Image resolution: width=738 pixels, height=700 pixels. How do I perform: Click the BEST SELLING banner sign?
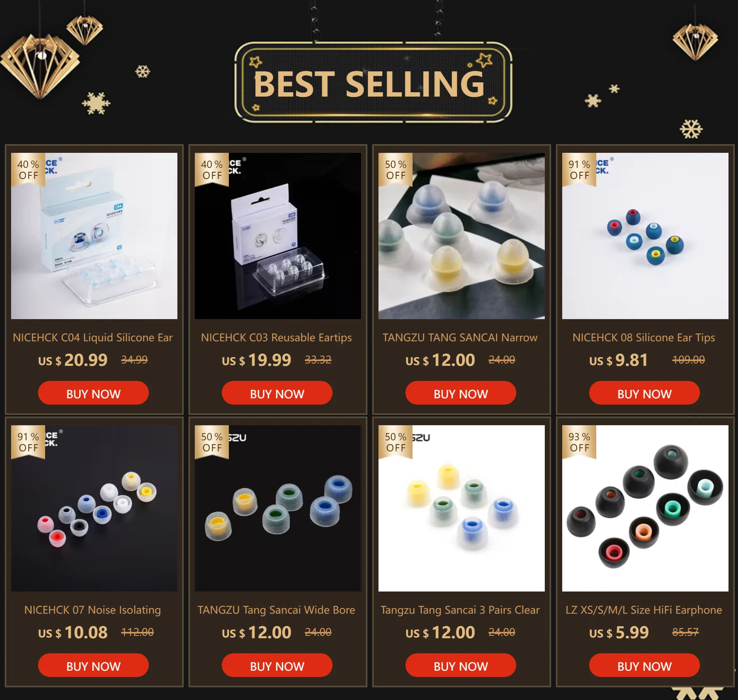click(373, 82)
